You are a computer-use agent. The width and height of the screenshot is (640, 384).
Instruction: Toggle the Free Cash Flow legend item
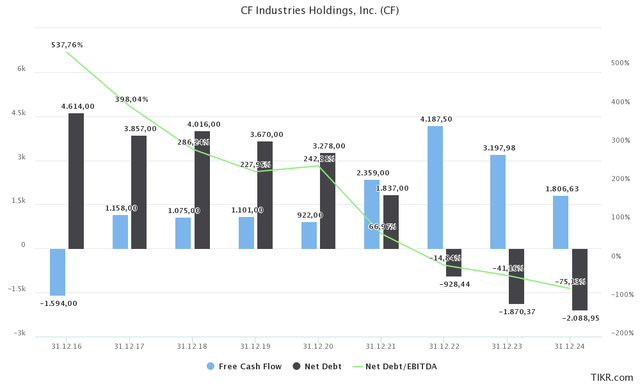click(x=244, y=366)
